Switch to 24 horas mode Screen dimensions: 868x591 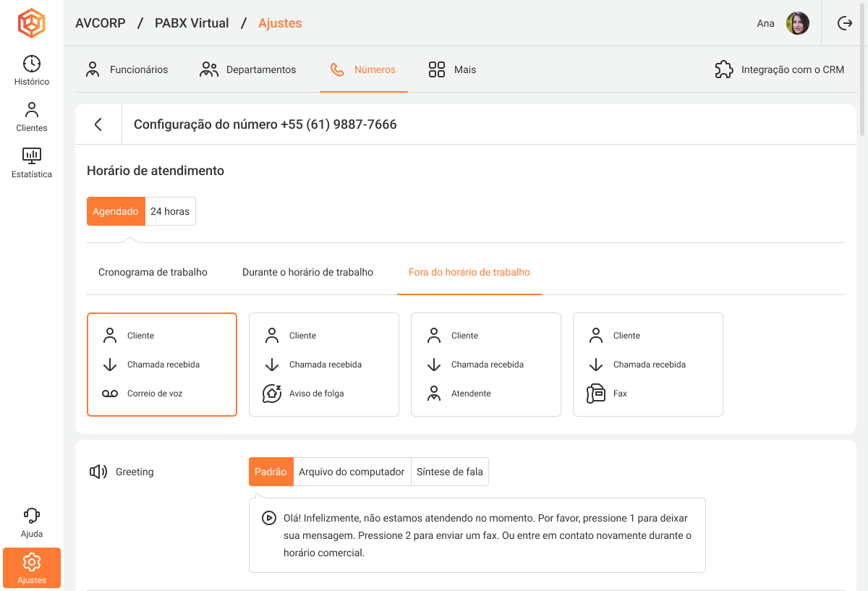(x=170, y=211)
